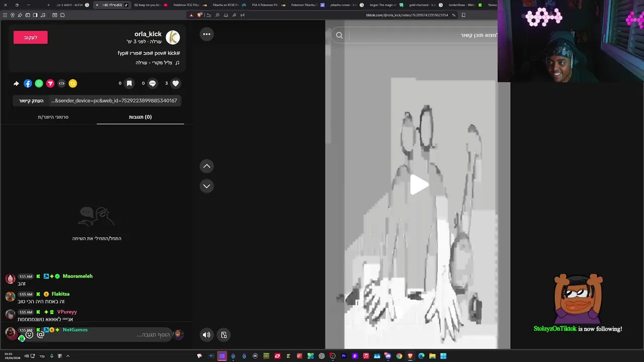The height and width of the screenshot is (362, 644).
Task: Play the paused TikTok video
Action: click(x=419, y=185)
